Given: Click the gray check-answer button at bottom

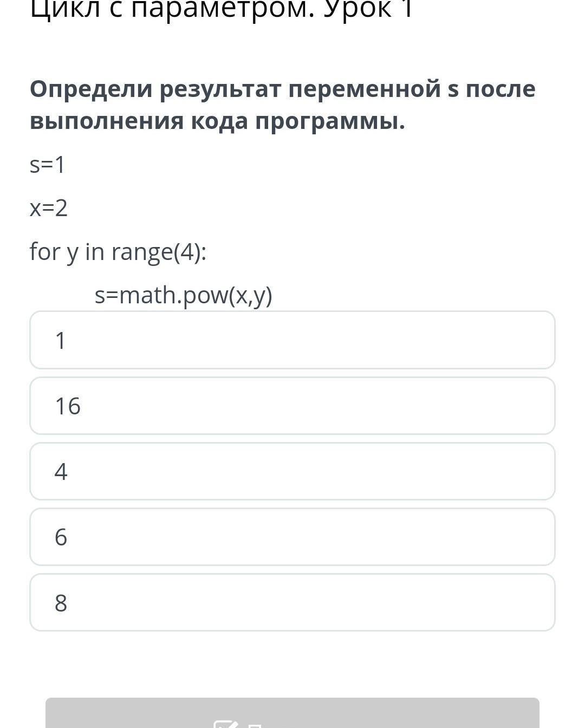Looking at the screenshot, I should pos(292,714).
